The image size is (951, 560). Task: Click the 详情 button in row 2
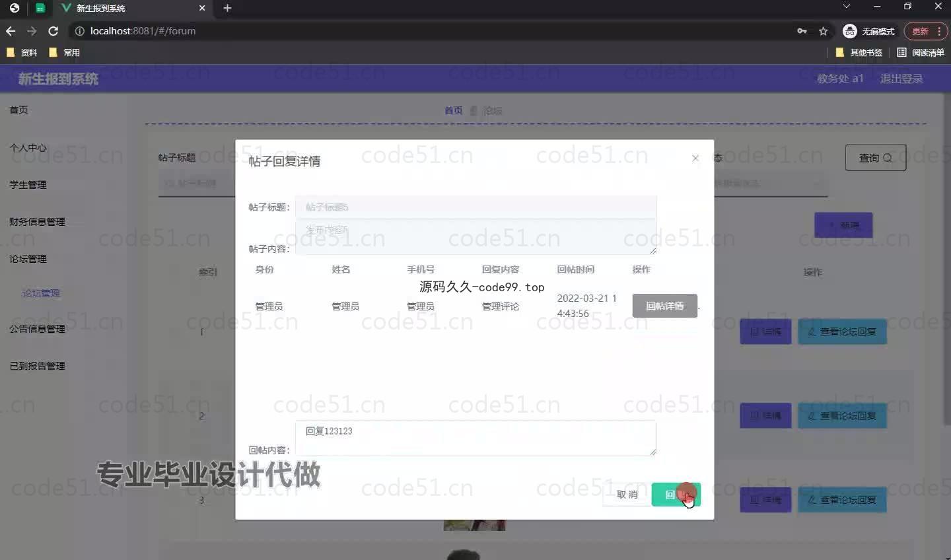pos(765,415)
